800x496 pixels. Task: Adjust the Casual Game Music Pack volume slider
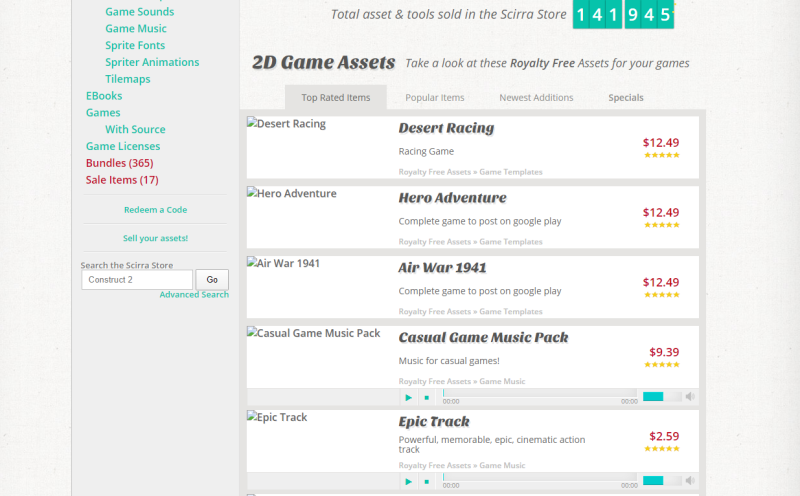[x=662, y=396]
